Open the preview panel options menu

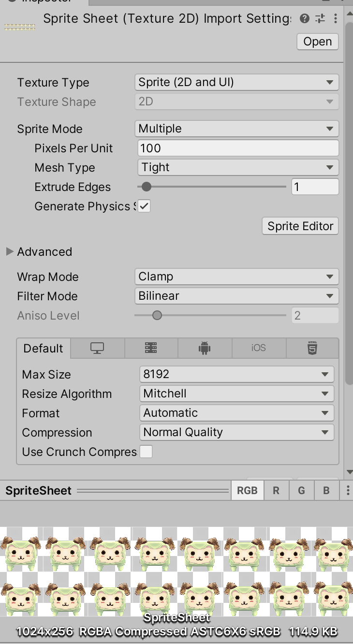[347, 490]
